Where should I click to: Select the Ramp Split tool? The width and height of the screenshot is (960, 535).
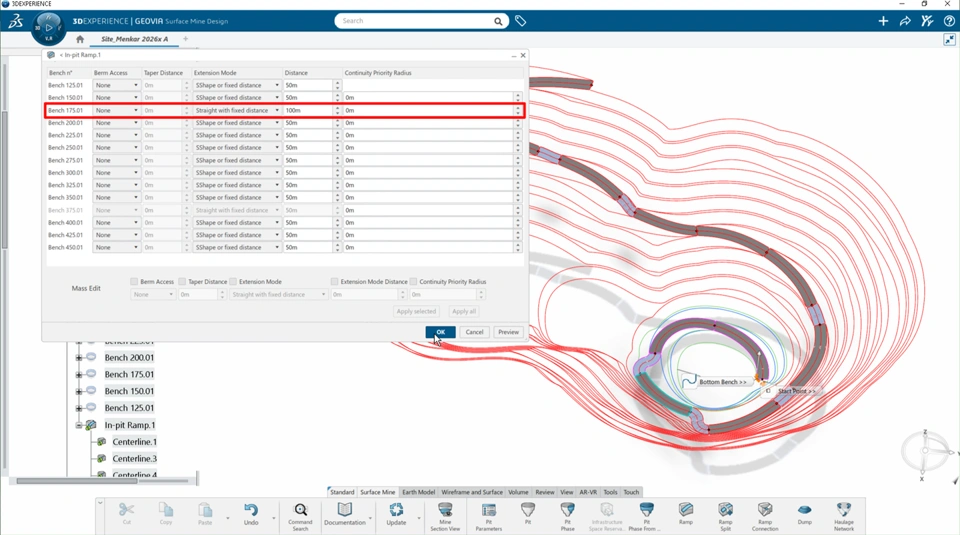pyautogui.click(x=726, y=516)
